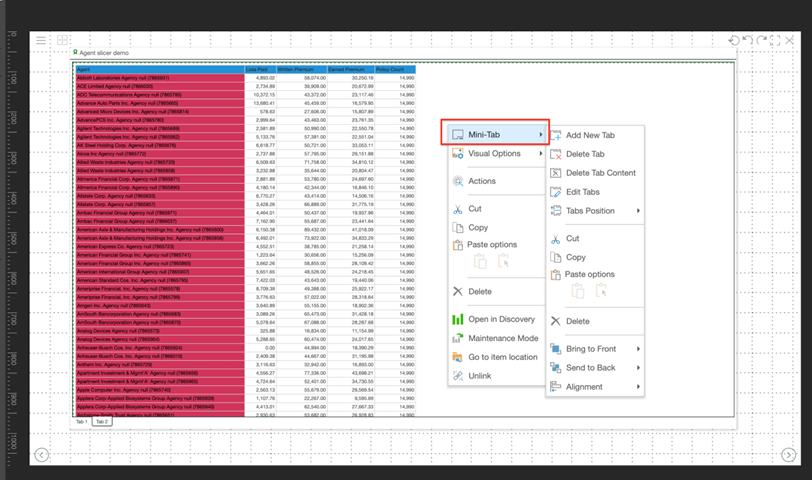
Task: Click the 58,074.00 Written Premium cell
Action: (x=301, y=78)
